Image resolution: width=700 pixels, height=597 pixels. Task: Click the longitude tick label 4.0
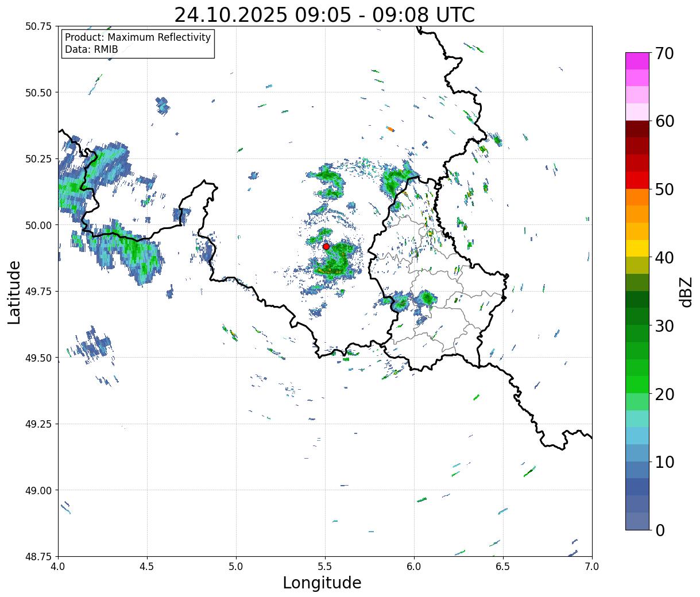pyautogui.click(x=58, y=566)
